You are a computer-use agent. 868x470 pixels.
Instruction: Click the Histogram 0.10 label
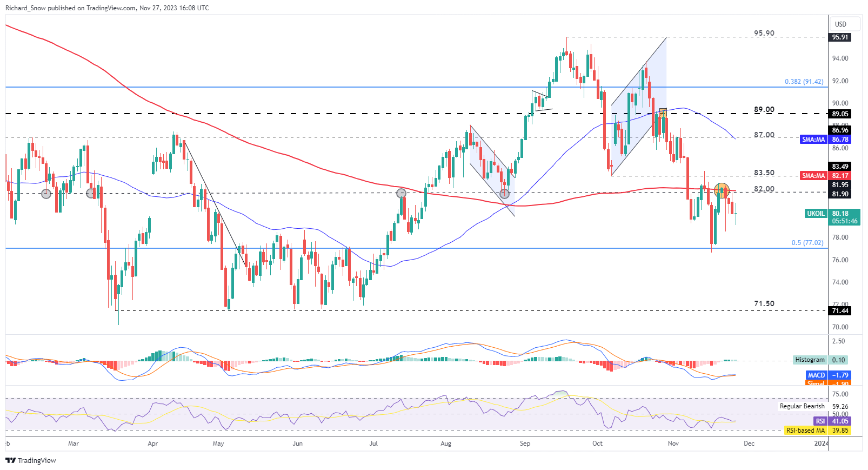click(x=820, y=360)
